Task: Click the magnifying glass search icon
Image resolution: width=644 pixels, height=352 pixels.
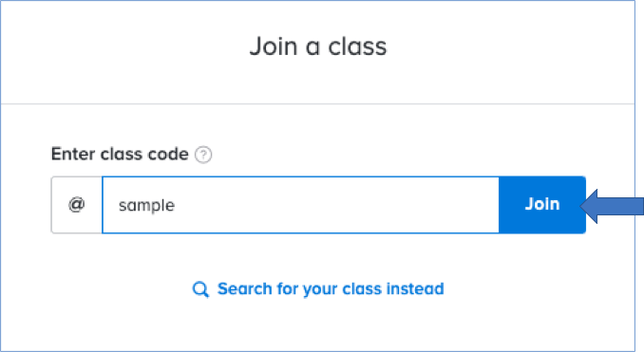Action: (x=200, y=289)
